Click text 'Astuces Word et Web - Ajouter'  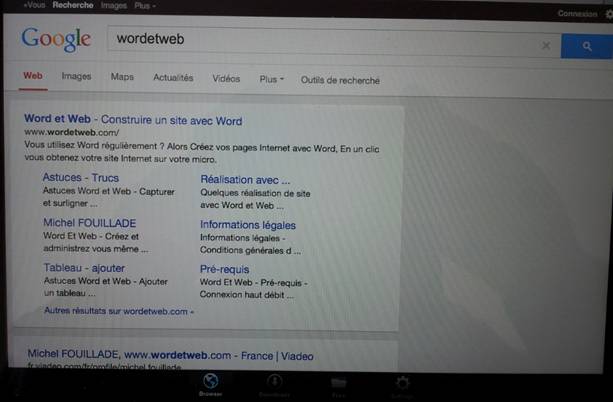coord(106,281)
